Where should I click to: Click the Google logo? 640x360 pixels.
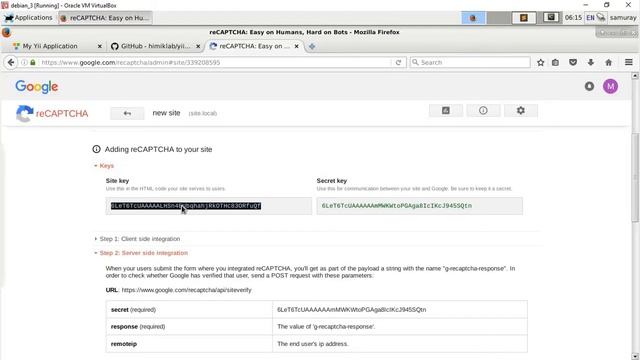pyautogui.click(x=37, y=87)
